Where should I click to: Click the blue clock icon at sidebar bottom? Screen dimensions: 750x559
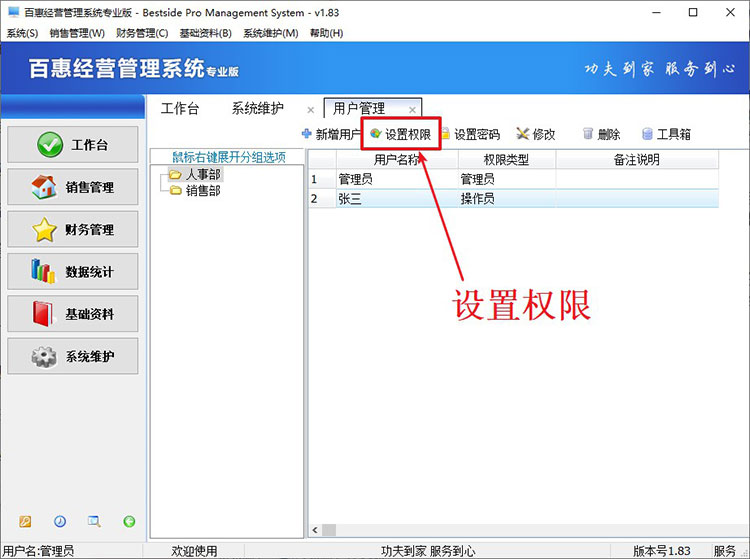60,521
